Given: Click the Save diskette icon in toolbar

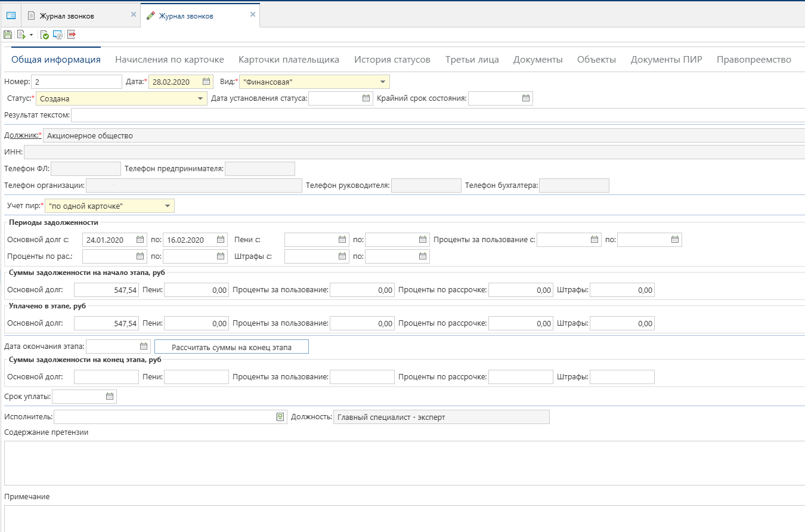Looking at the screenshot, I should (x=8, y=35).
